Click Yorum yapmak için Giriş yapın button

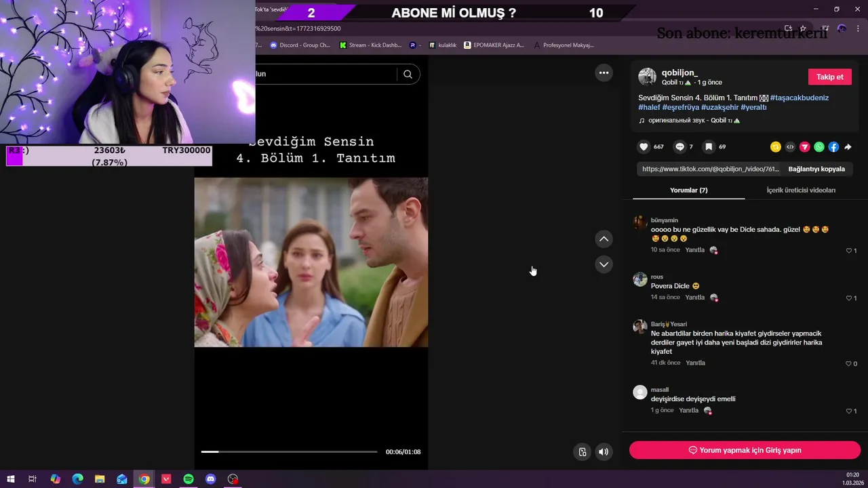pos(745,450)
